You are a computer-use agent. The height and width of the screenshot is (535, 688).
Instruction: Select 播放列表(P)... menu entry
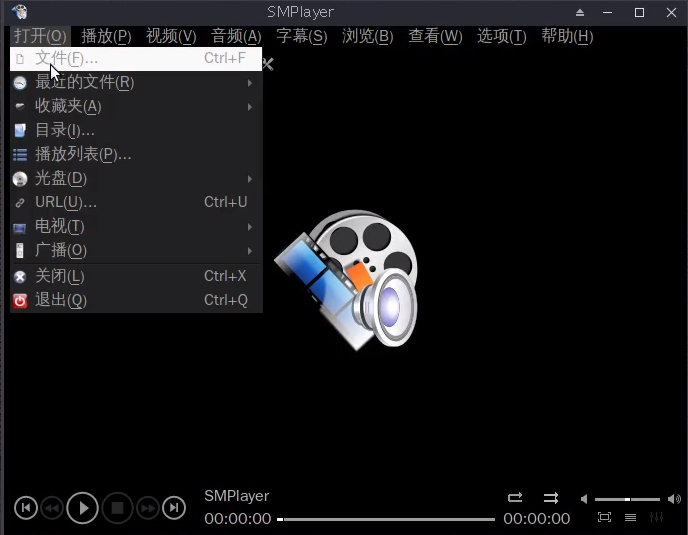click(136, 154)
